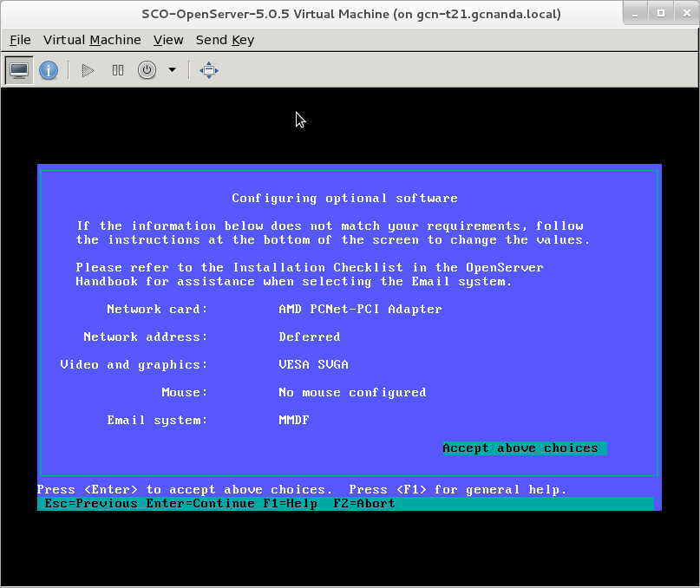The width and height of the screenshot is (700, 588).
Task: Open the Send Key menu
Action: [x=225, y=40]
